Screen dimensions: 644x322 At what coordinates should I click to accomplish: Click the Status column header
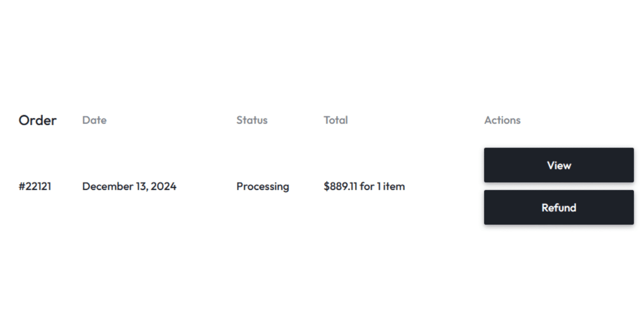252,120
